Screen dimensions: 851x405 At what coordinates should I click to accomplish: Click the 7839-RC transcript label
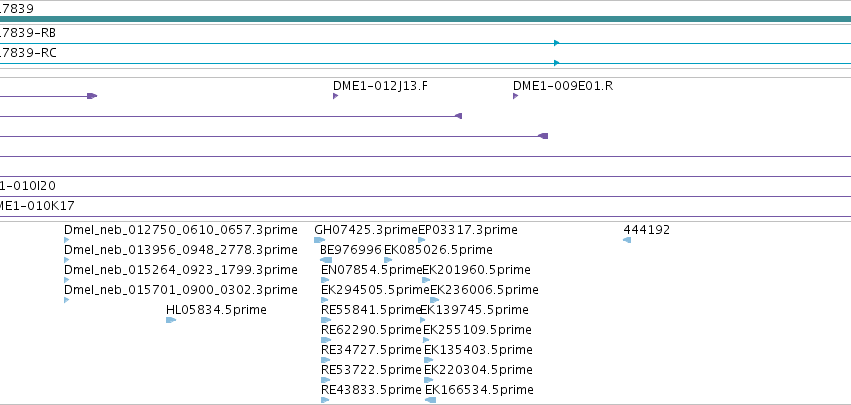(x=28, y=53)
